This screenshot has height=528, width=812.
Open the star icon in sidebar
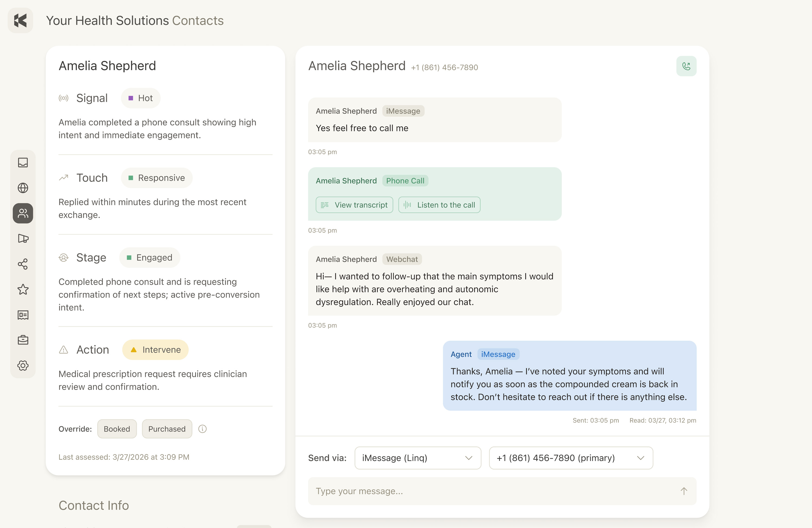pos(23,289)
